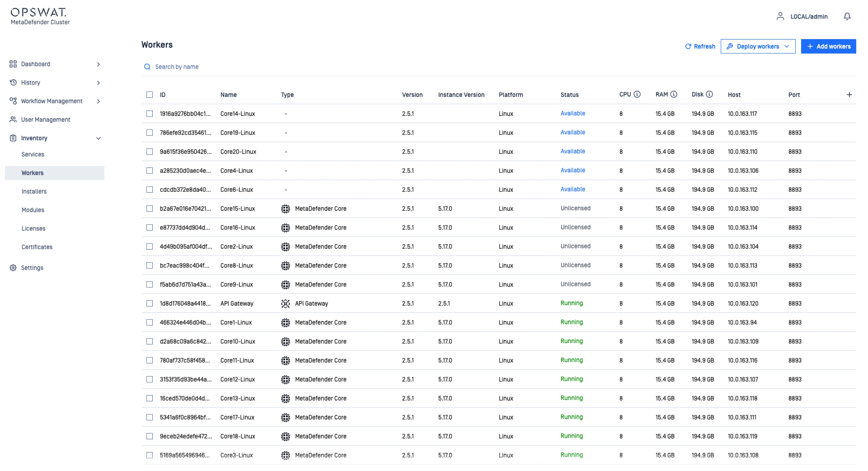Click MetaDefender Core icon in Core15-Linux row
The width and height of the screenshot is (868, 471).
285,209
